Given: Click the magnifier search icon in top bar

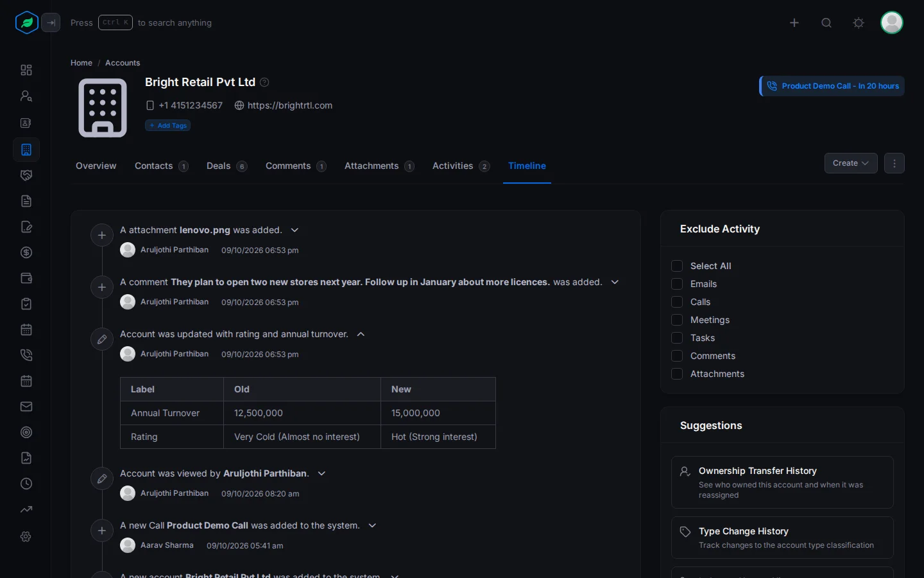Looking at the screenshot, I should coord(826,22).
